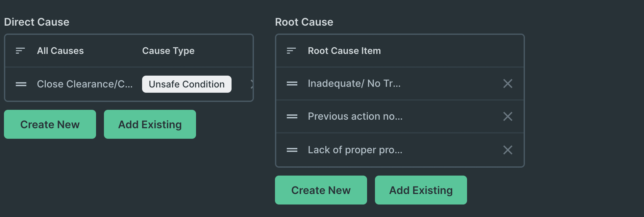Open the Lack of proper pro... item

(x=355, y=150)
